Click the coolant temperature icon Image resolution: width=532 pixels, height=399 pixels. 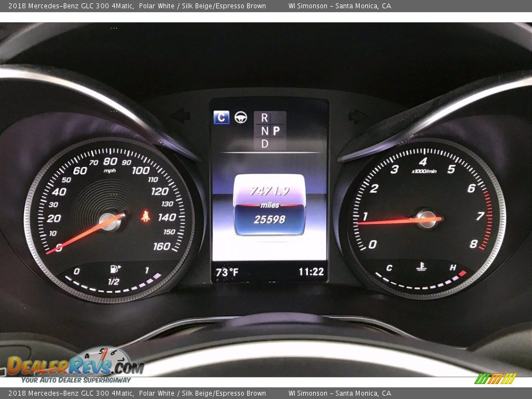coord(421,267)
